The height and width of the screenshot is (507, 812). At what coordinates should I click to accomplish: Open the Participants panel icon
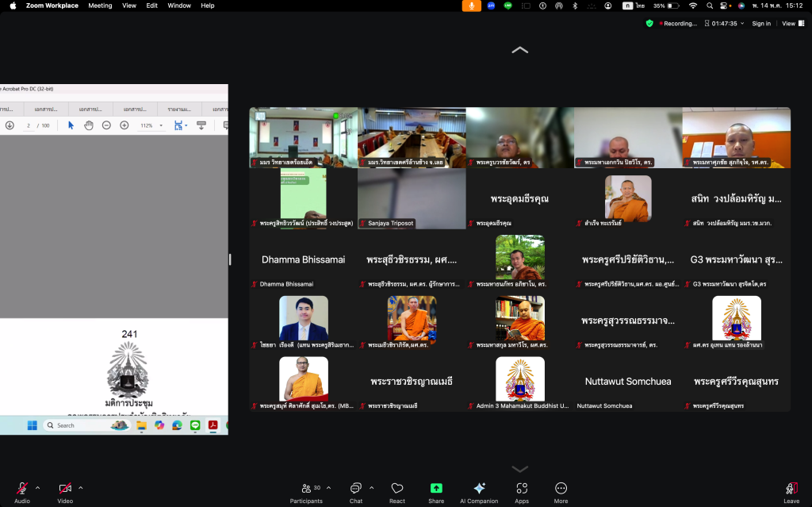click(307, 488)
